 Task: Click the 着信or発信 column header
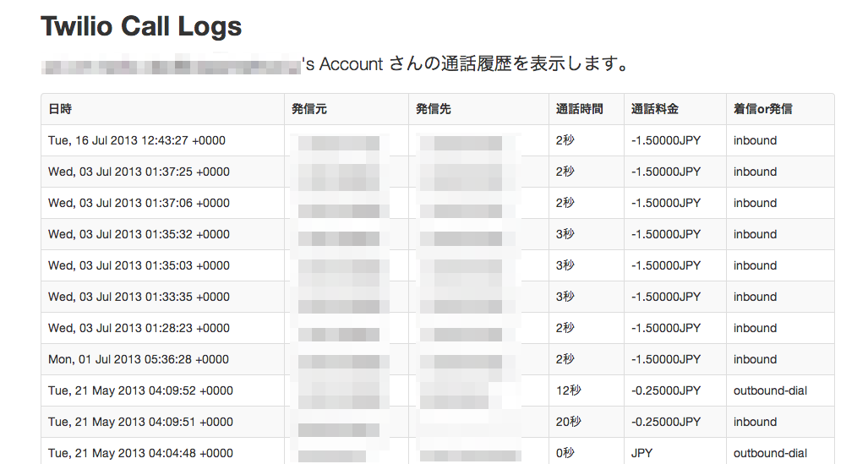[762, 109]
